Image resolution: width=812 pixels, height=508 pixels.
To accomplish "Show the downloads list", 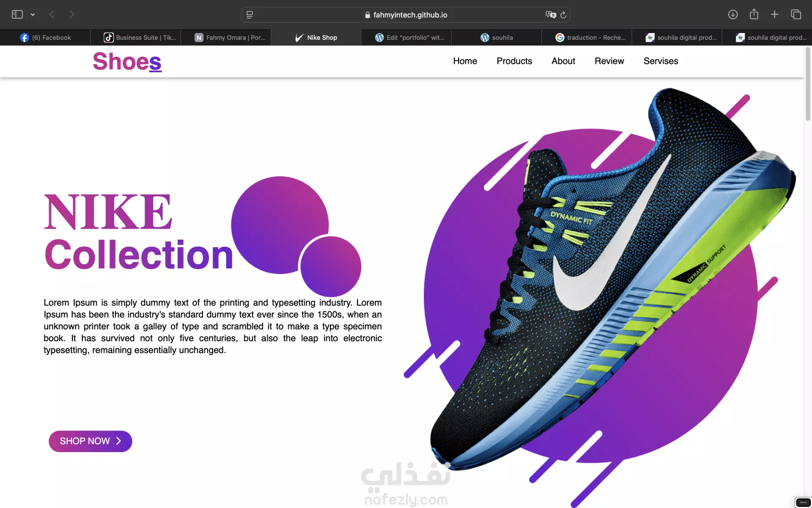I will pos(733,14).
